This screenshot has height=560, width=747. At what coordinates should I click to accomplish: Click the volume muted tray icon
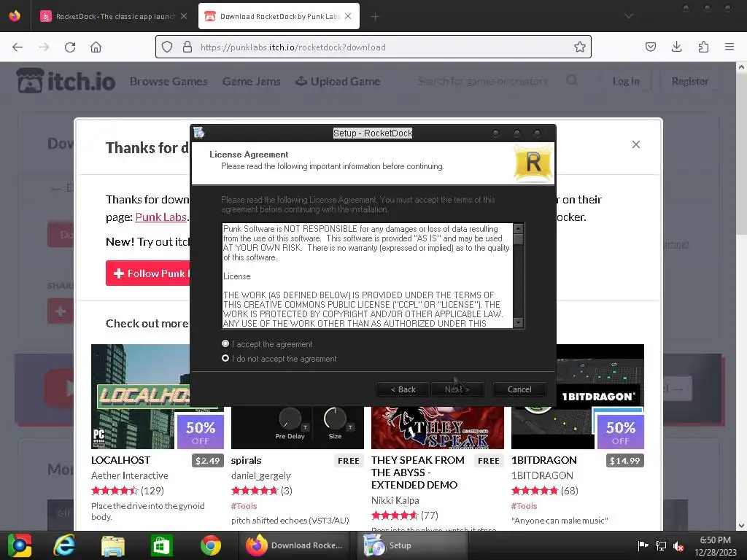[678, 546]
